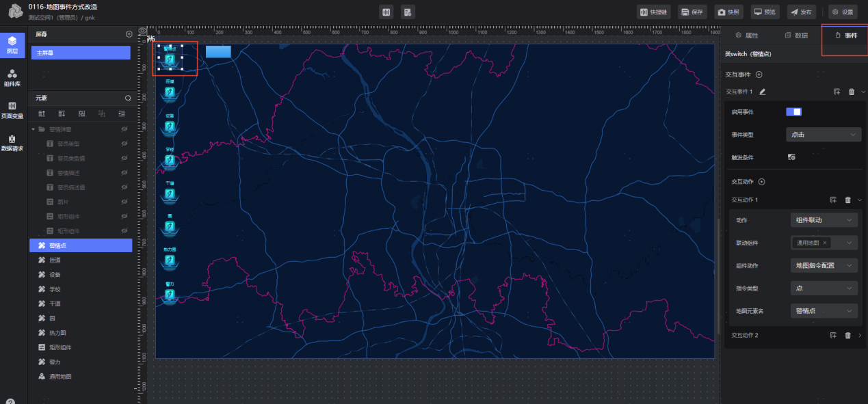This screenshot has height=404, width=868.
Task: Open the 页面变量 page variables panel
Action: click(x=12, y=109)
